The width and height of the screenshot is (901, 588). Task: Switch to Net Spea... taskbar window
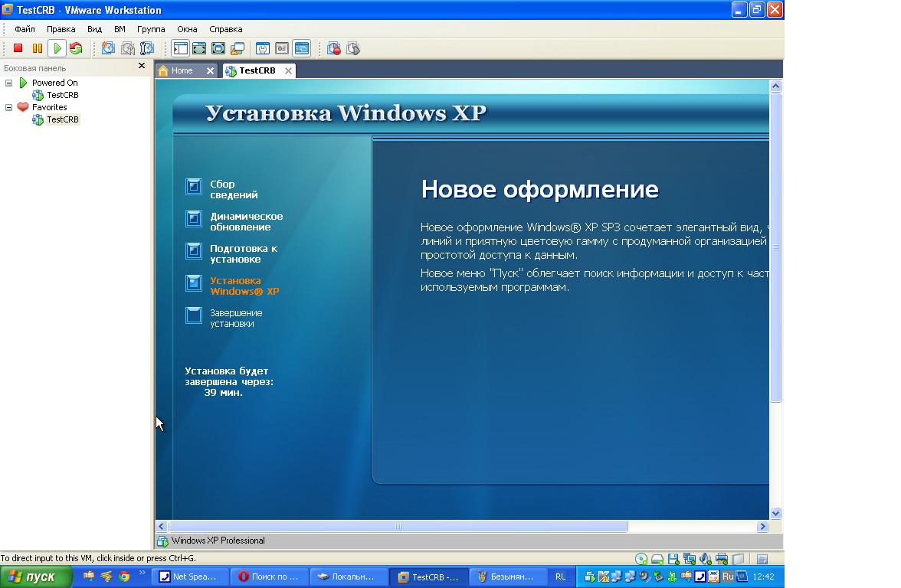(191, 577)
